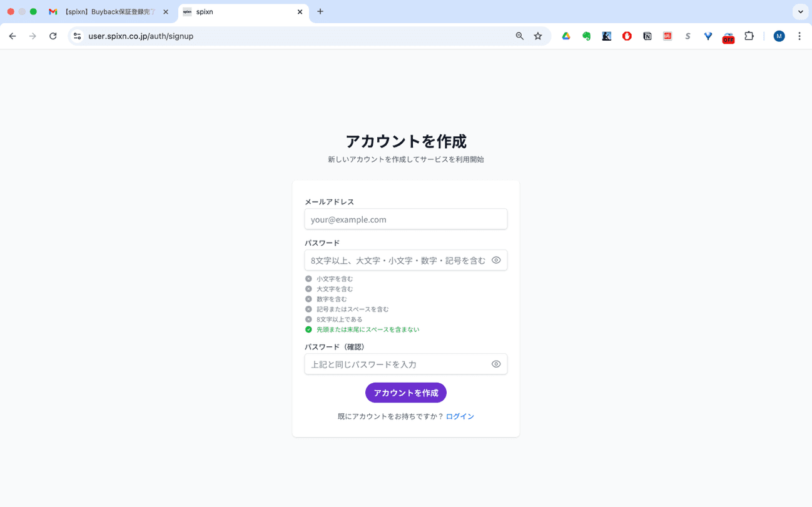Click the gray S extension icon
The height and width of the screenshot is (507, 812).
pos(688,36)
